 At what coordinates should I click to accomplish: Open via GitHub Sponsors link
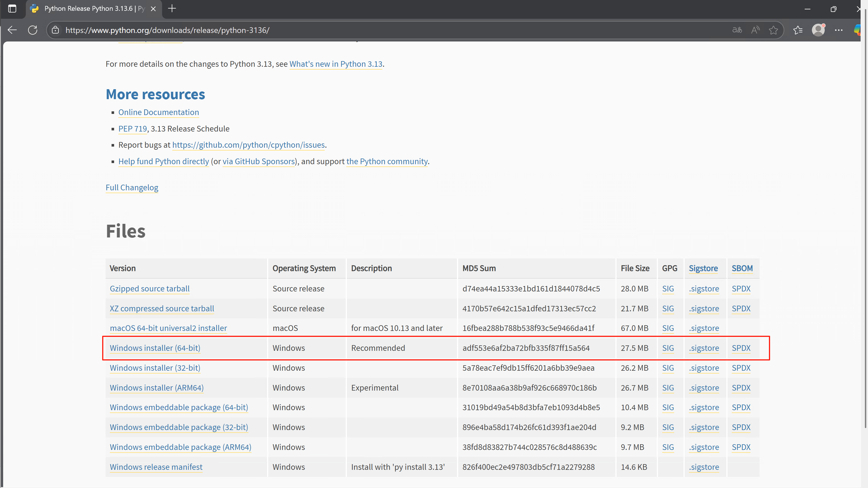coord(259,162)
